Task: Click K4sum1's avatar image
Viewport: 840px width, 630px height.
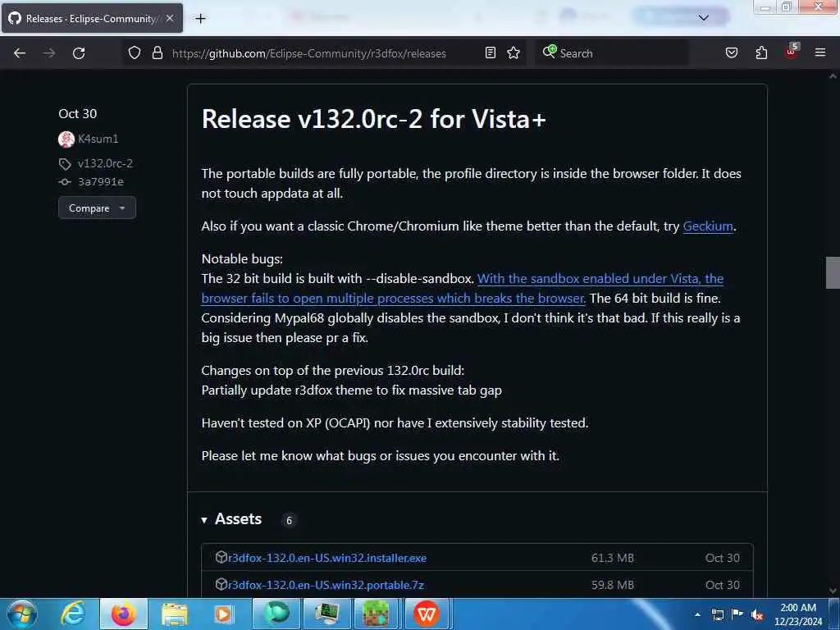Action: point(66,139)
